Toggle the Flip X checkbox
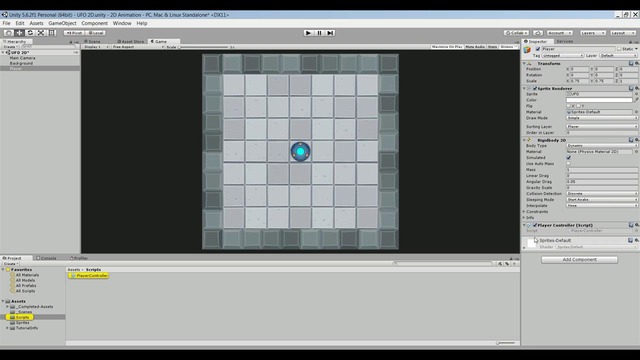The width and height of the screenshot is (640, 360). point(569,106)
